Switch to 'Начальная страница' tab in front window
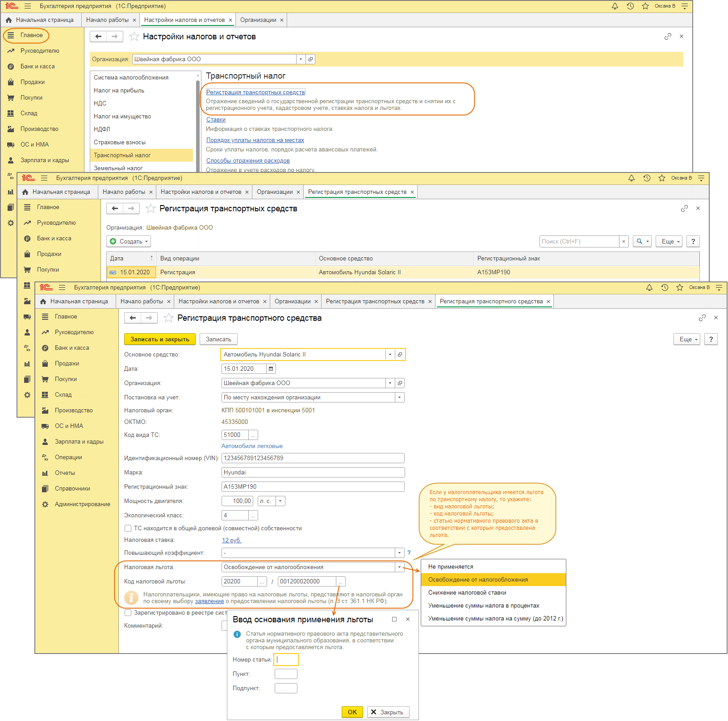 (74, 302)
